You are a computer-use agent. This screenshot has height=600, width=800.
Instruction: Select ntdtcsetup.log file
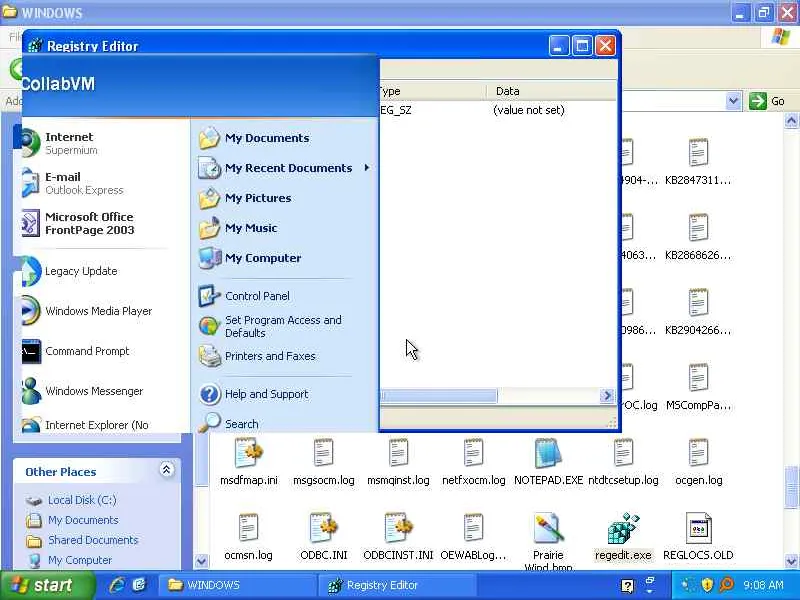pyautogui.click(x=623, y=462)
